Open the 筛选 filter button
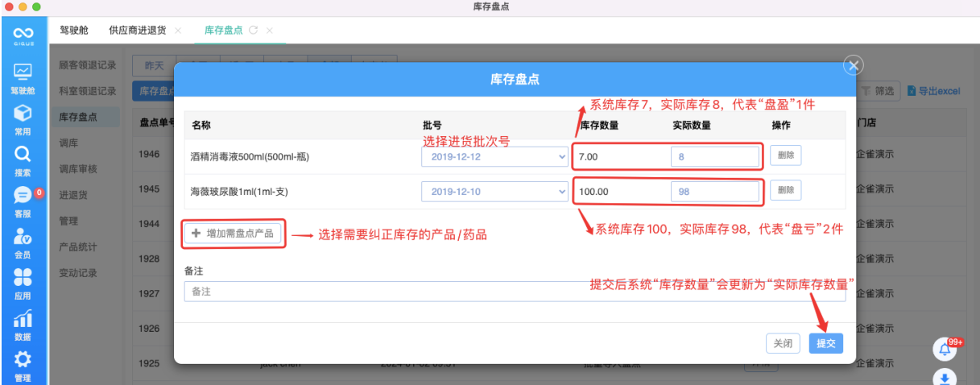 (x=878, y=91)
